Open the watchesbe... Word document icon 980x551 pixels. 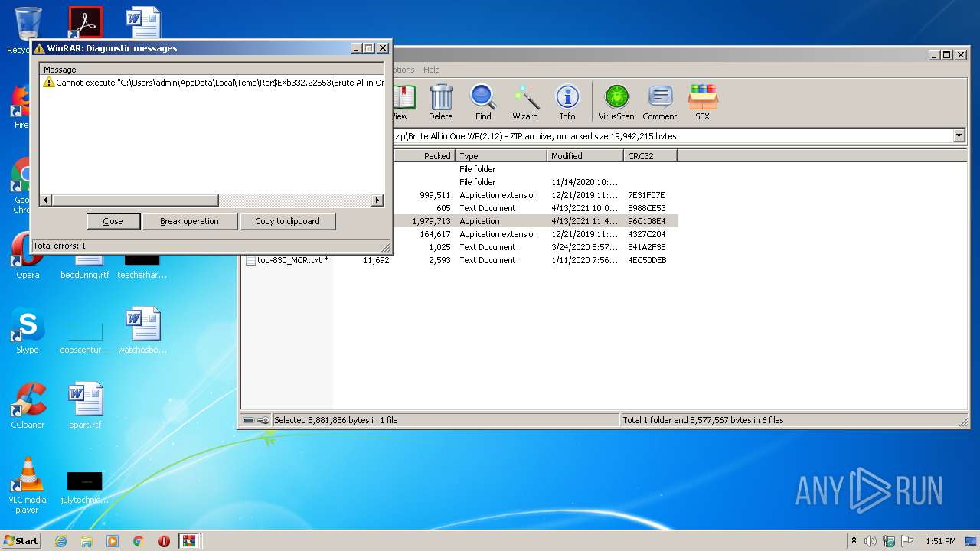coord(142,331)
